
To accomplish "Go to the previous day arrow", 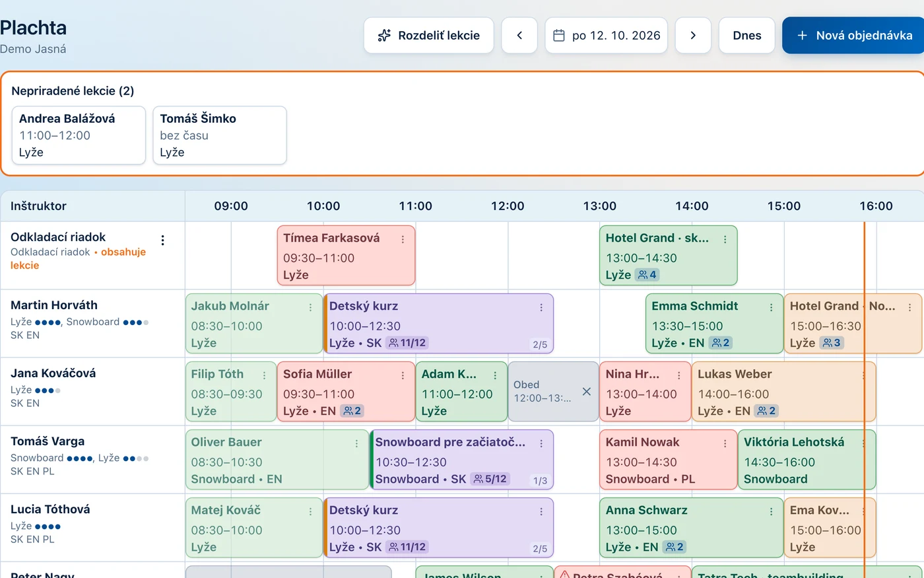I will tap(519, 36).
